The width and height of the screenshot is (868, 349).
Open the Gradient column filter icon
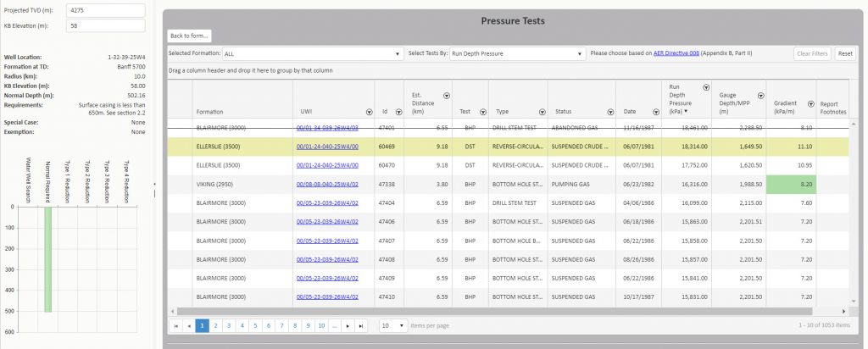(x=811, y=104)
